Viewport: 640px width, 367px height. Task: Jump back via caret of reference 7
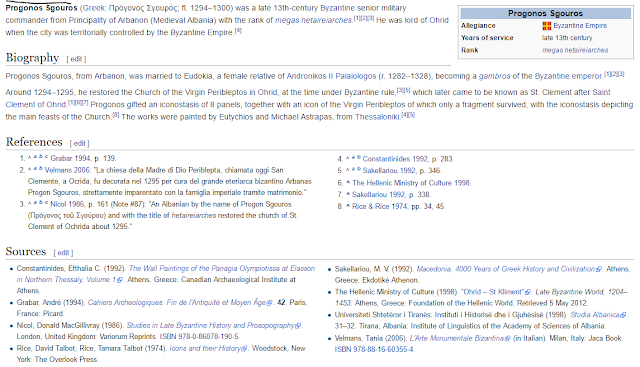tap(348, 194)
